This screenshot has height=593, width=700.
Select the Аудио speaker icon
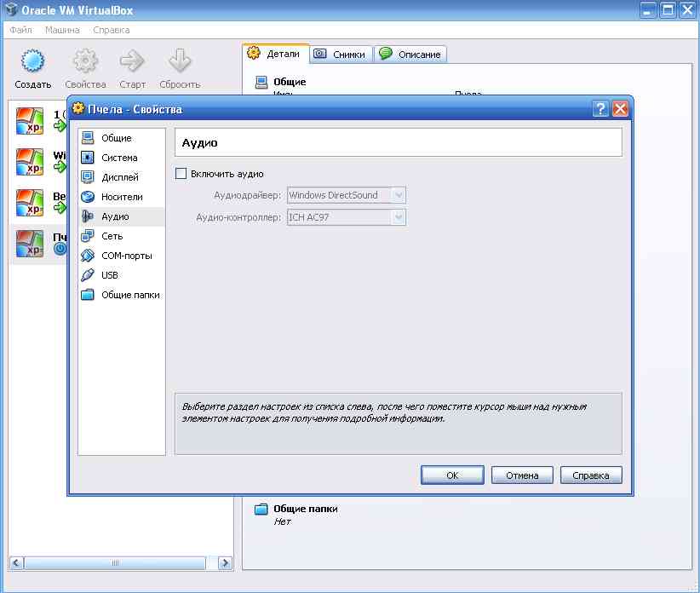[88, 216]
